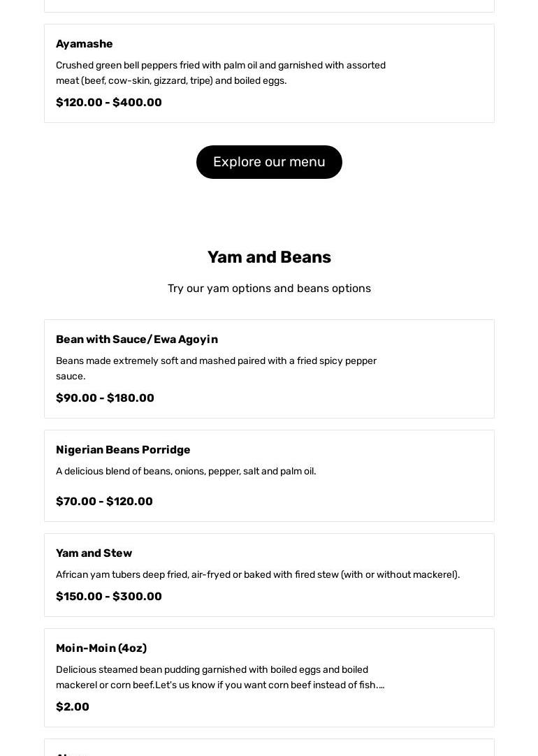
Task: Click the partially visible card above Ayamashe
Action: 269,6
